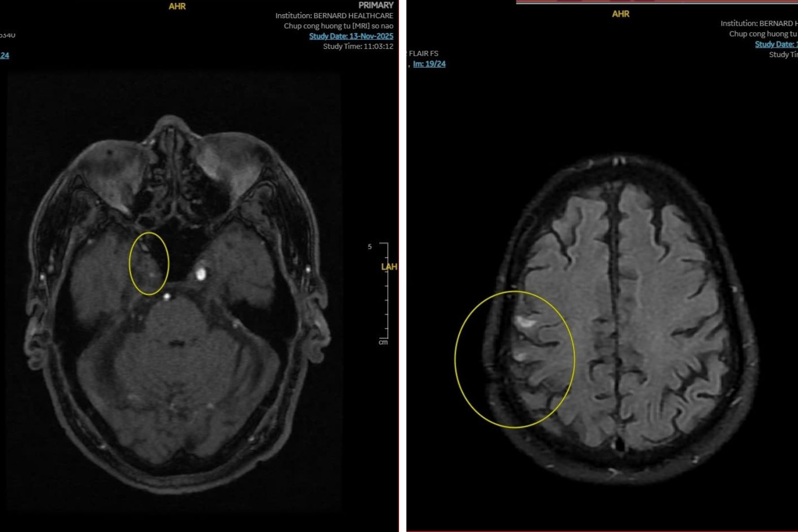Select the AHR orientation marker above left scan
Viewport: 798px width, 532px height.
[177, 6]
